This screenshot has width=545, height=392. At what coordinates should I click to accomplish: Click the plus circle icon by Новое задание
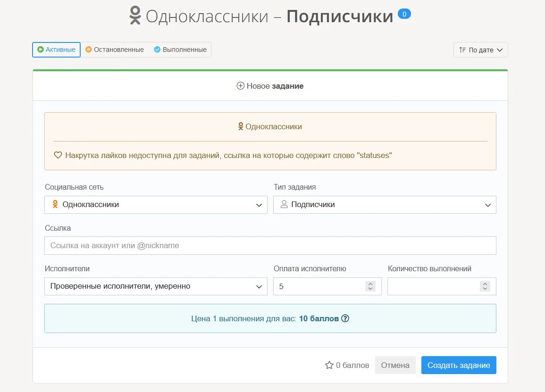coord(241,86)
